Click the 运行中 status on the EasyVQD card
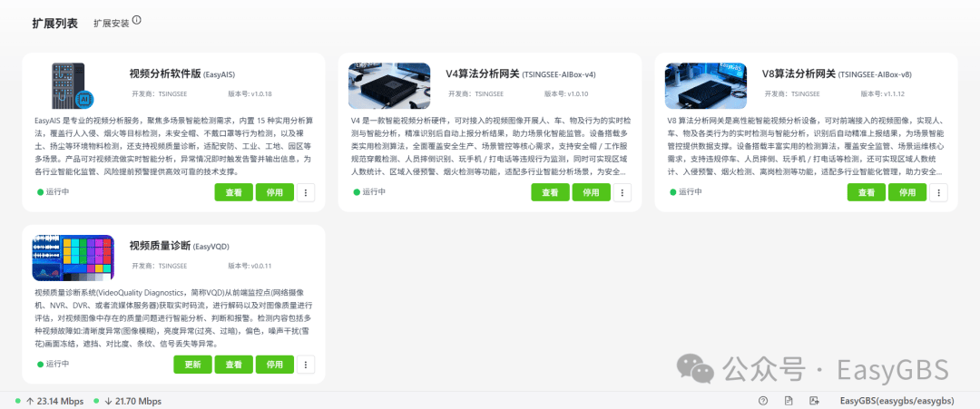980x409 pixels. click(x=54, y=364)
